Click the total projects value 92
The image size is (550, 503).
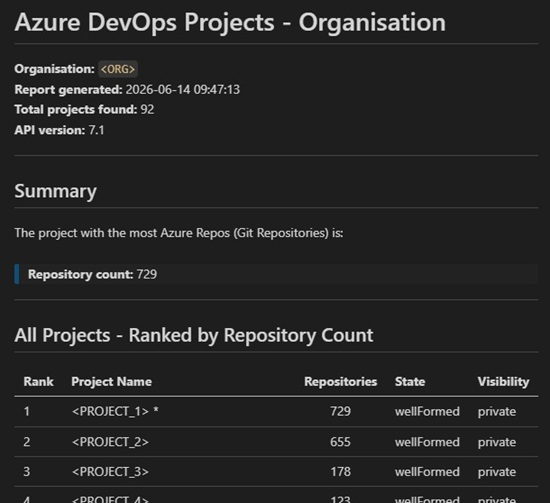coord(147,109)
